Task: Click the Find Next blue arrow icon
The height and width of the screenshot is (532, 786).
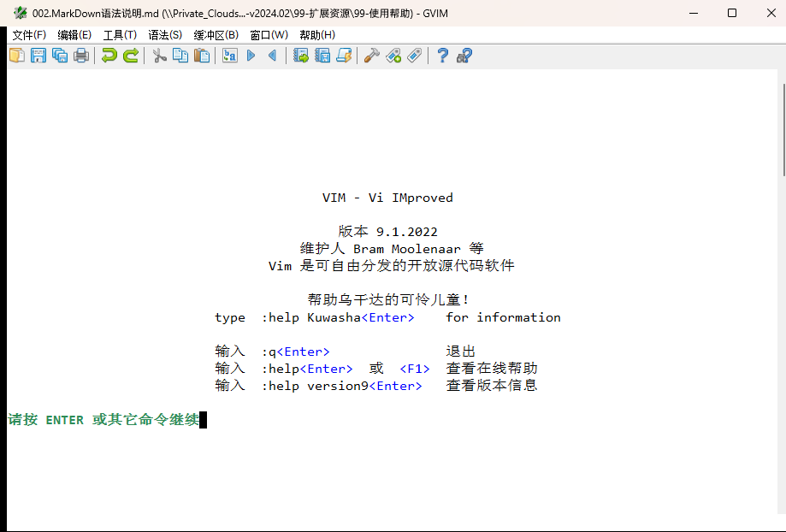Action: coord(250,55)
